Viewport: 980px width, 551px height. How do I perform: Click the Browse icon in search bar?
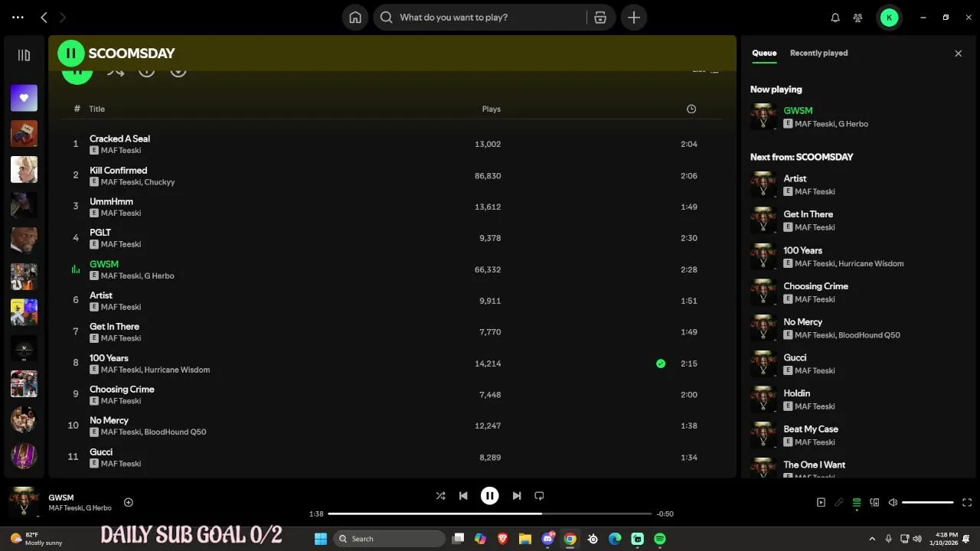pos(600,17)
